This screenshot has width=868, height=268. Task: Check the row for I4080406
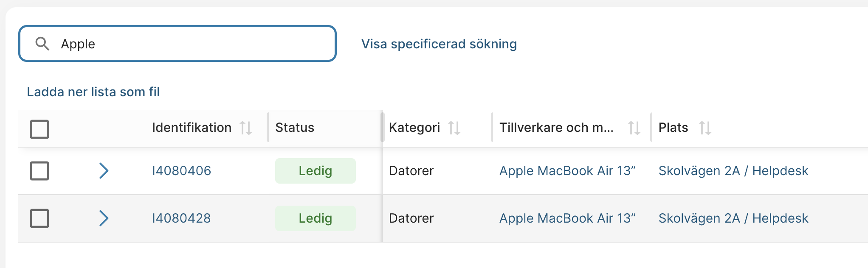(39, 171)
